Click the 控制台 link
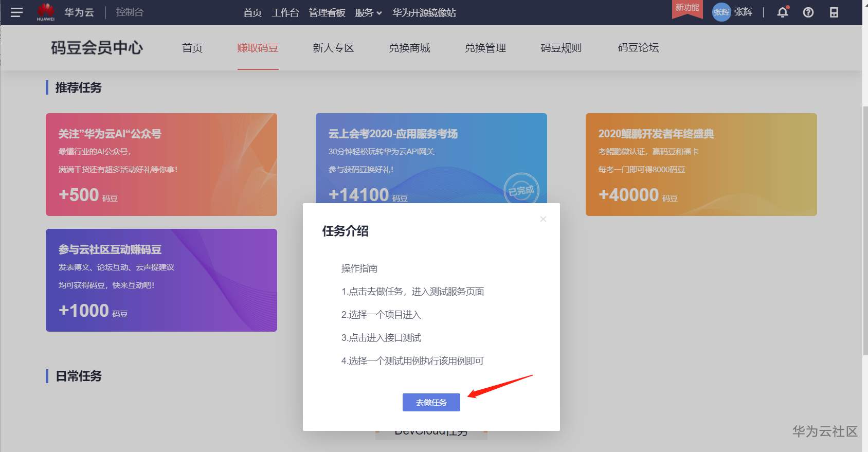 click(x=130, y=12)
